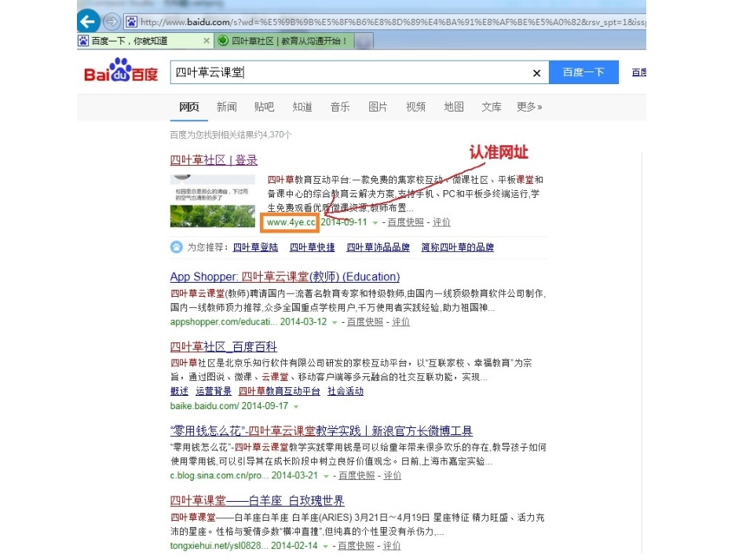Click the Baidu paw favicon in address bar

pyautogui.click(x=132, y=22)
